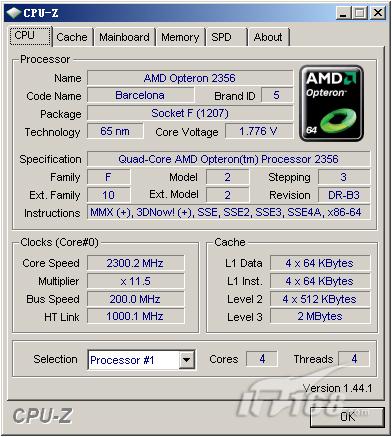Click the AMD Opteron processor logo
This screenshot has height=437, width=392.
pyautogui.click(x=331, y=103)
